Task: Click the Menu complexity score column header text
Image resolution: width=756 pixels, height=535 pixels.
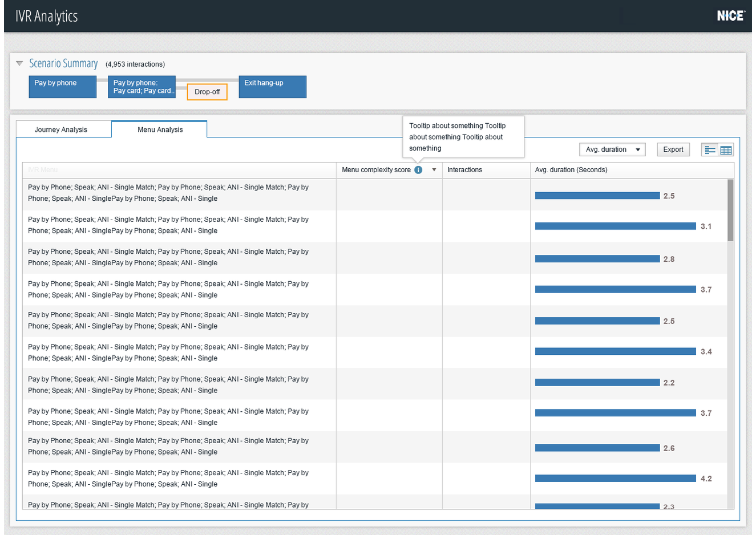Action: tap(376, 170)
